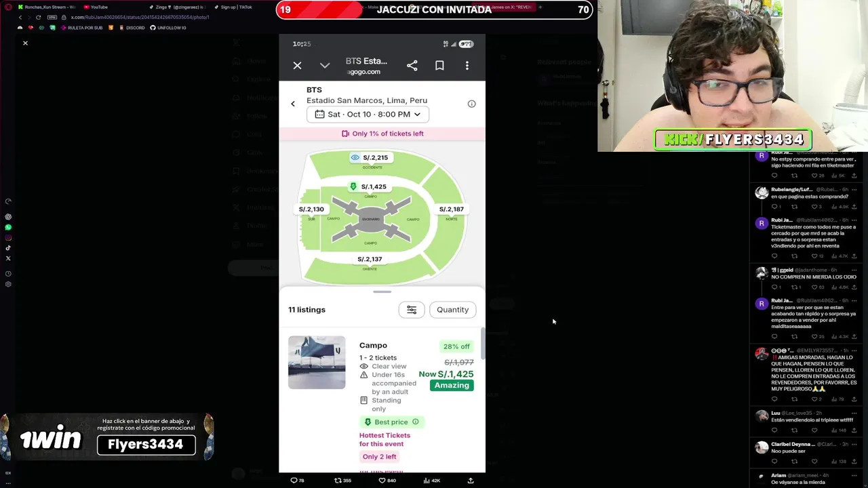View post analytics showing 42K
868x488 pixels.
[431, 481]
